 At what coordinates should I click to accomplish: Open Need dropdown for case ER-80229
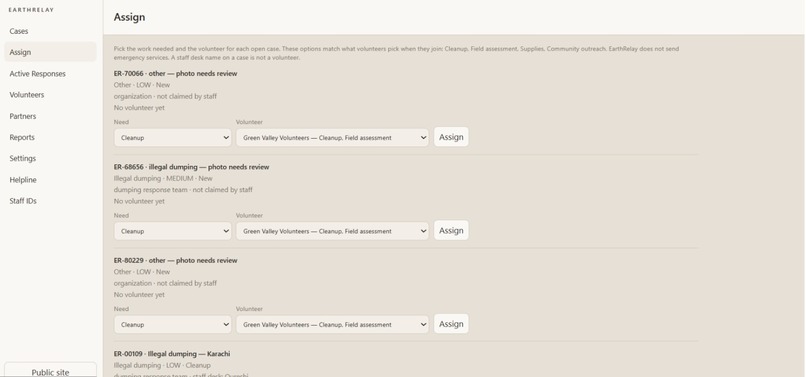click(x=173, y=325)
